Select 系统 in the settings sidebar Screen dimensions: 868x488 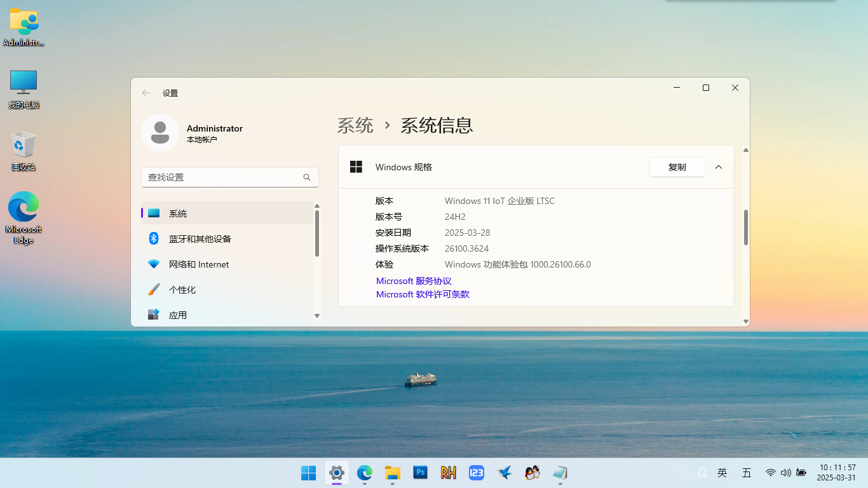[x=227, y=213]
